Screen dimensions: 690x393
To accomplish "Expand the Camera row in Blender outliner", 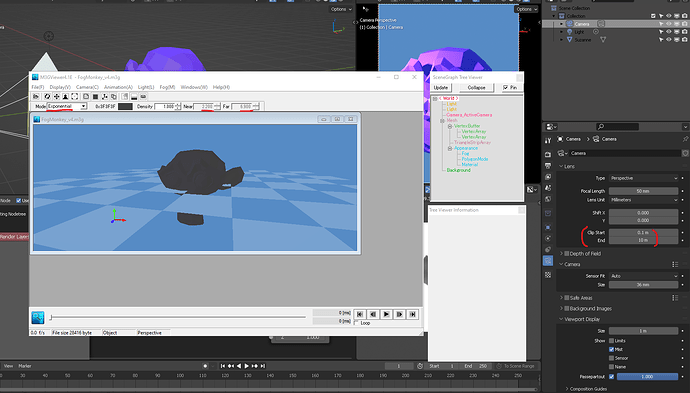I will pyautogui.click(x=562, y=24).
